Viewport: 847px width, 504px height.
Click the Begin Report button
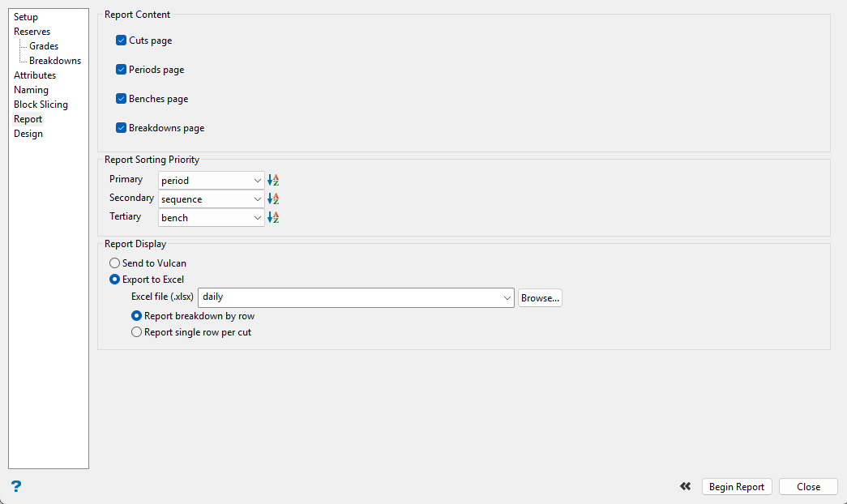point(736,487)
